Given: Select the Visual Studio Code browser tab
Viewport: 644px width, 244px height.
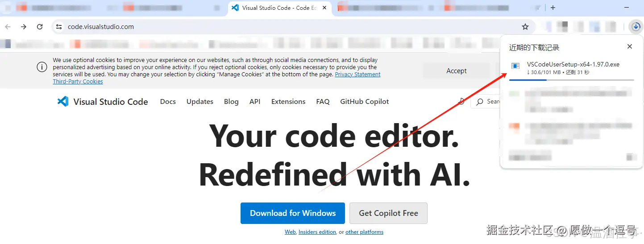Looking at the screenshot, I should coord(280,8).
